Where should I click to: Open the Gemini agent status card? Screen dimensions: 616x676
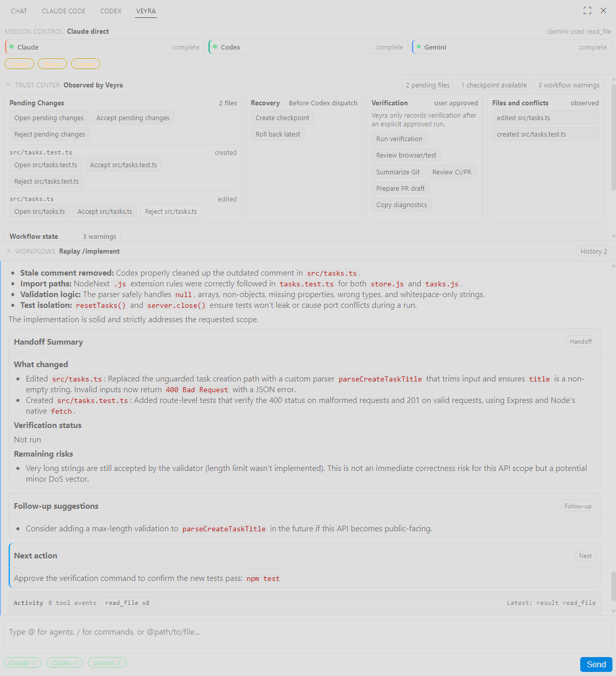coord(511,47)
